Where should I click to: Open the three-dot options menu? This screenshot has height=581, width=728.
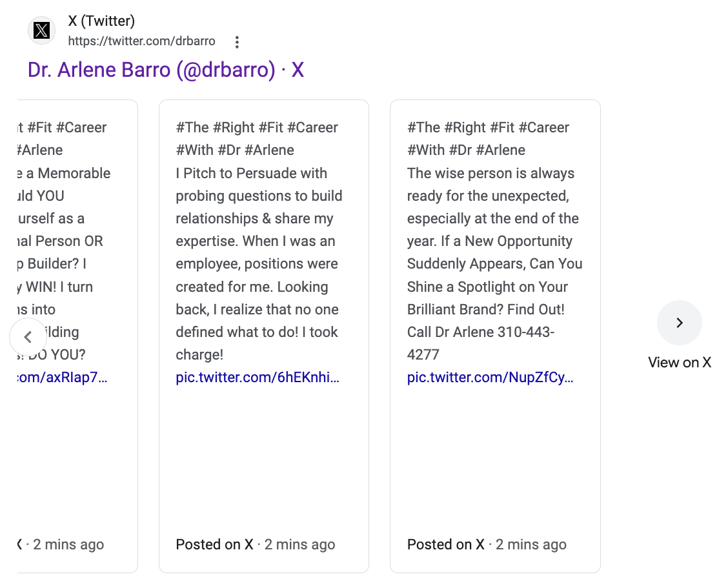[237, 42]
